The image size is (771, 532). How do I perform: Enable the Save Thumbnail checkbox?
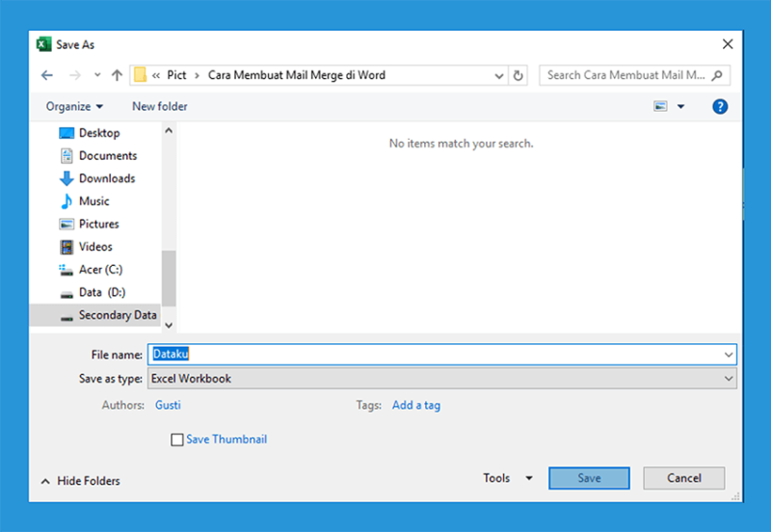[x=177, y=439]
